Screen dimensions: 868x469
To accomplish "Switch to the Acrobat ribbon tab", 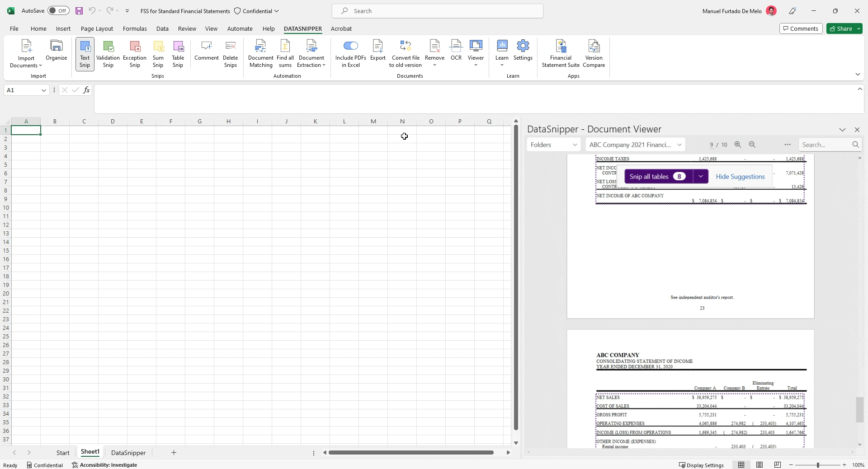I will [x=341, y=28].
